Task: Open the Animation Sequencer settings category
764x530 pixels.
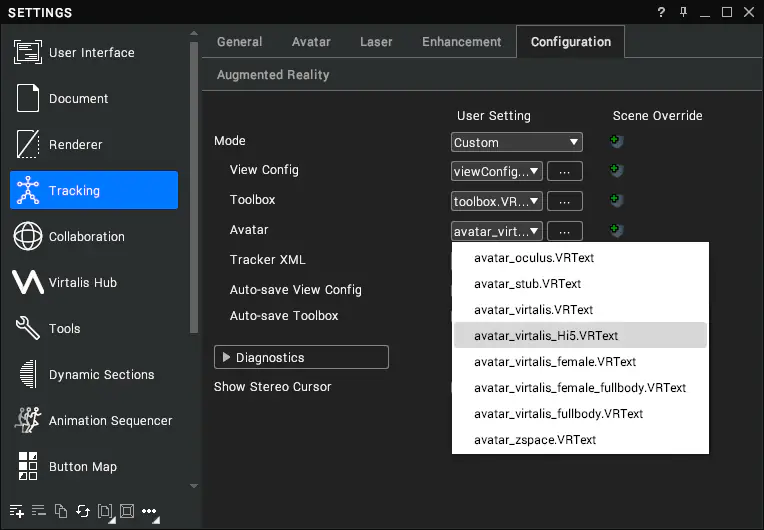Action: tap(94, 420)
